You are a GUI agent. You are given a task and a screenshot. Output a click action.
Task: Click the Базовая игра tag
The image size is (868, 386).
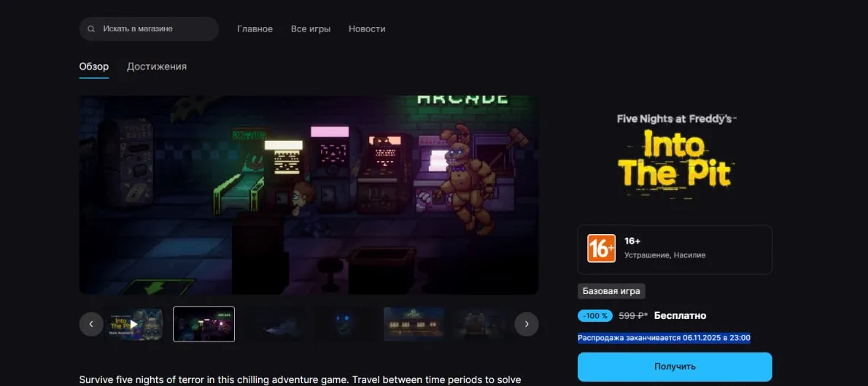click(x=611, y=291)
